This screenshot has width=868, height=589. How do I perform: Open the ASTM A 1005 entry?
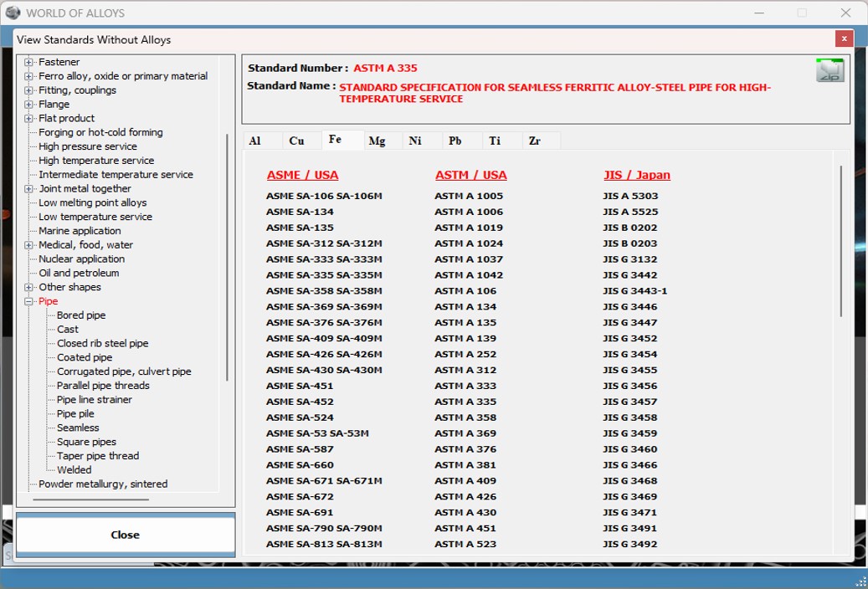coord(469,196)
